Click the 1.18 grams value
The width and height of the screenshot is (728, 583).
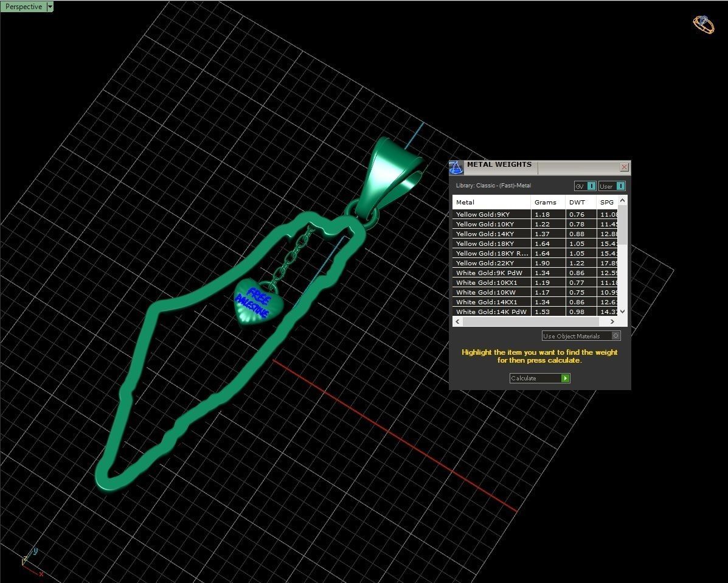(x=542, y=214)
